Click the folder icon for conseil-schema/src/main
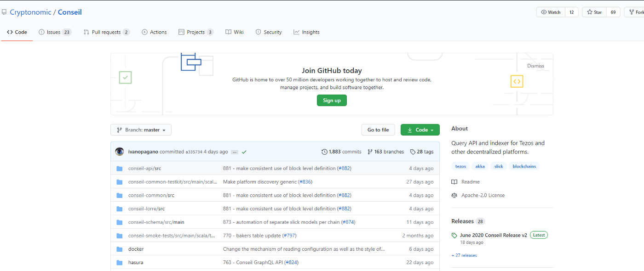This screenshot has height=271, width=644. 120,222
